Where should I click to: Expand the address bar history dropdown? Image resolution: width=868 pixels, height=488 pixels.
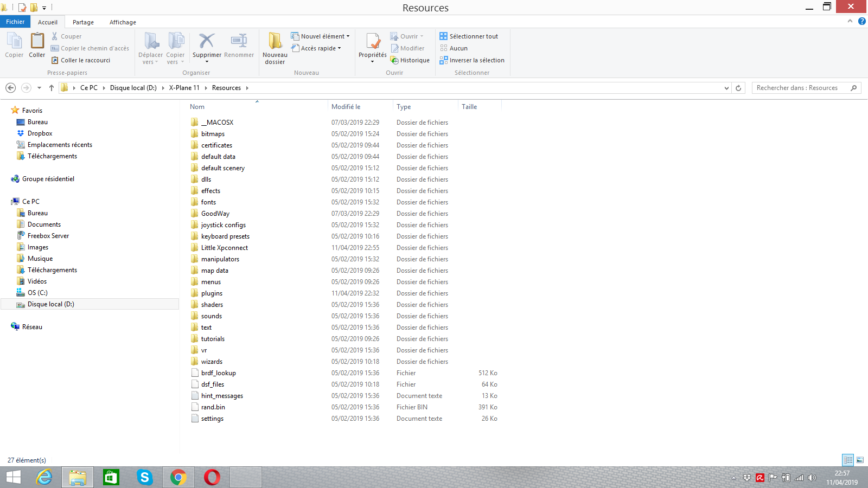(x=726, y=88)
